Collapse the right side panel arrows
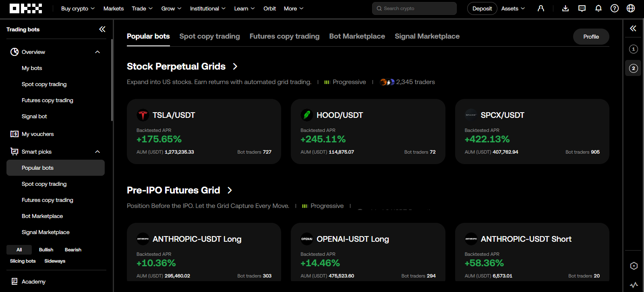The width and height of the screenshot is (644, 292). point(633,28)
